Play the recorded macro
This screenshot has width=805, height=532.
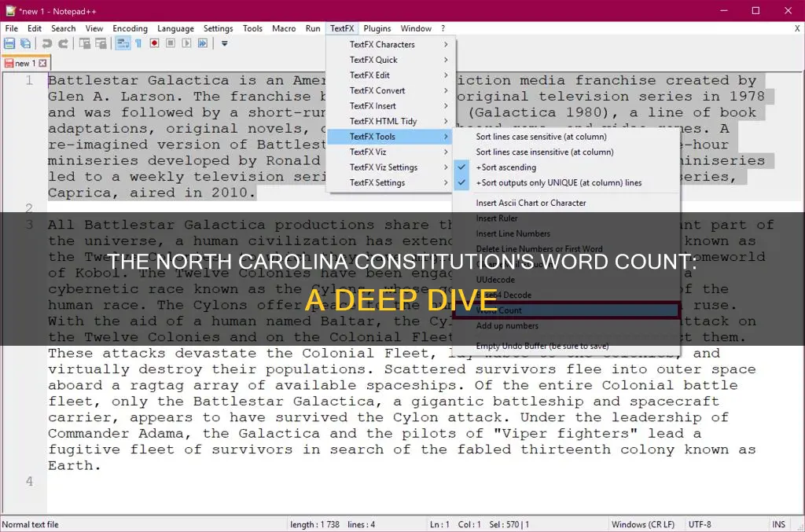(x=186, y=43)
